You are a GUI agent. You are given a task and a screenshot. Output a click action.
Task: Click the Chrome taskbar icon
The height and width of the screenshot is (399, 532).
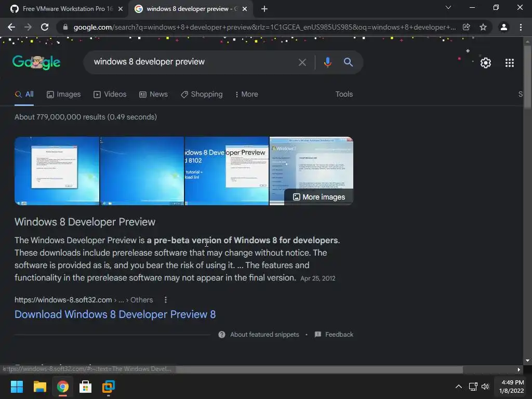[x=63, y=387]
